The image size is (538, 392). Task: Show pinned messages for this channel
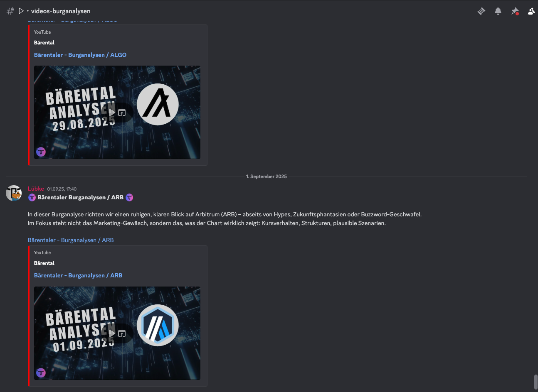coord(515,11)
